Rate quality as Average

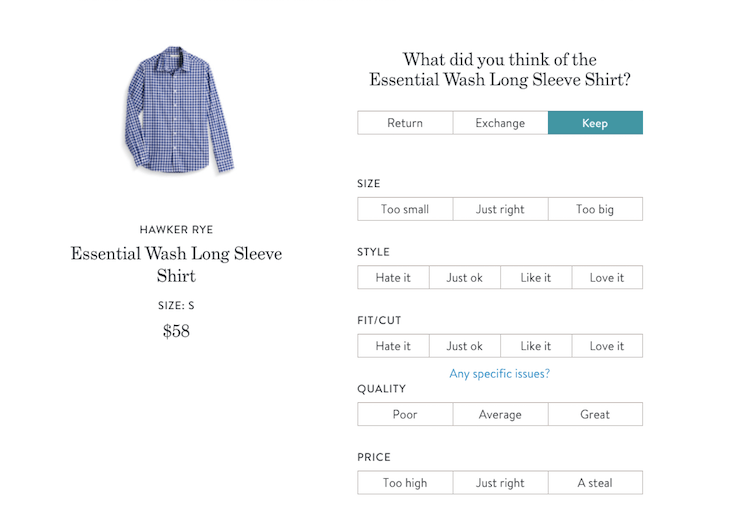(500, 414)
